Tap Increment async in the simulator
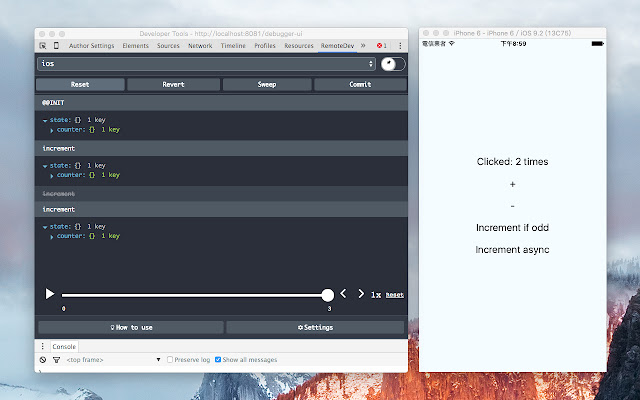The height and width of the screenshot is (400, 640). 512,250
